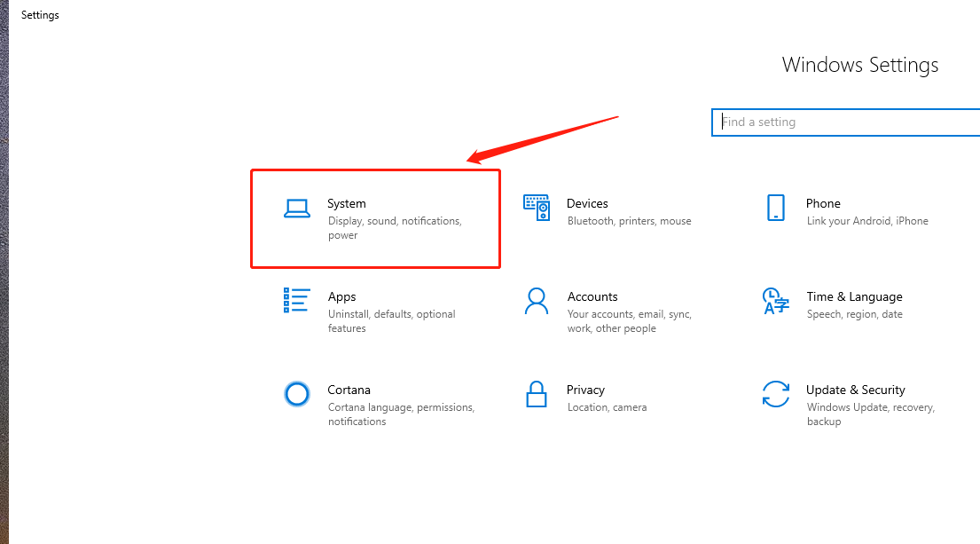Go to the Accounts title text
The image size is (980, 544).
click(x=592, y=296)
